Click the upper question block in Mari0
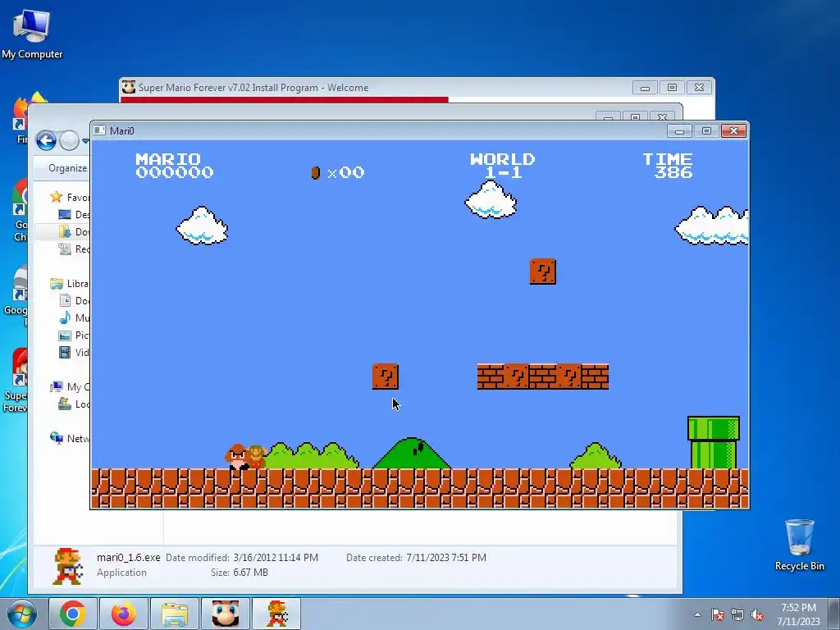This screenshot has height=630, width=840. tap(543, 272)
